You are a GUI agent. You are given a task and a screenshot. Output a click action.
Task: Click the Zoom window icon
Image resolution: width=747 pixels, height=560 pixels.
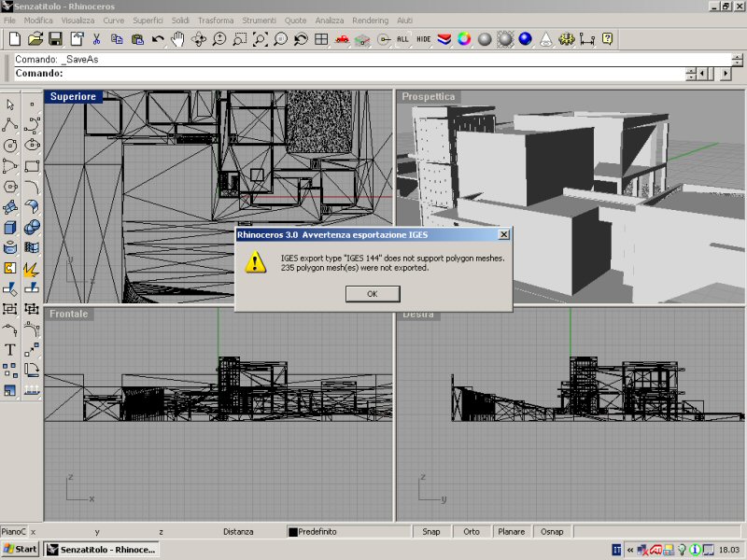240,39
